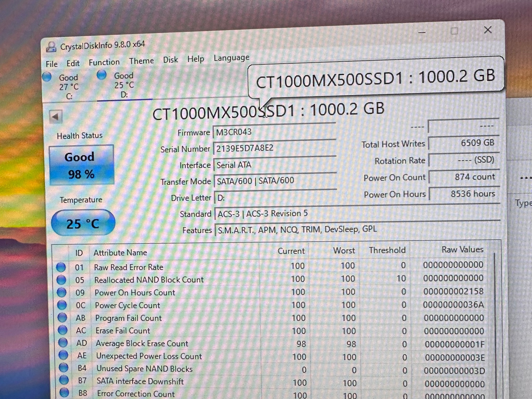Click status orb for Power Cycle Count
The image size is (532, 399).
pos(62,305)
